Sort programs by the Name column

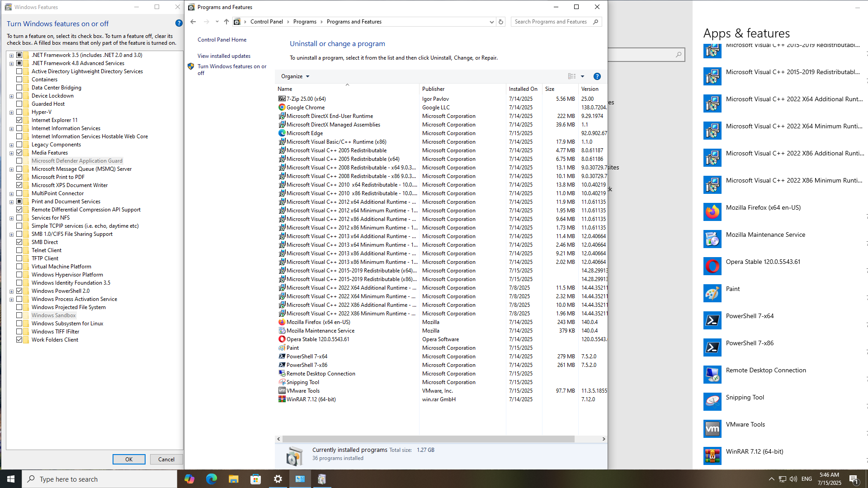347,89
